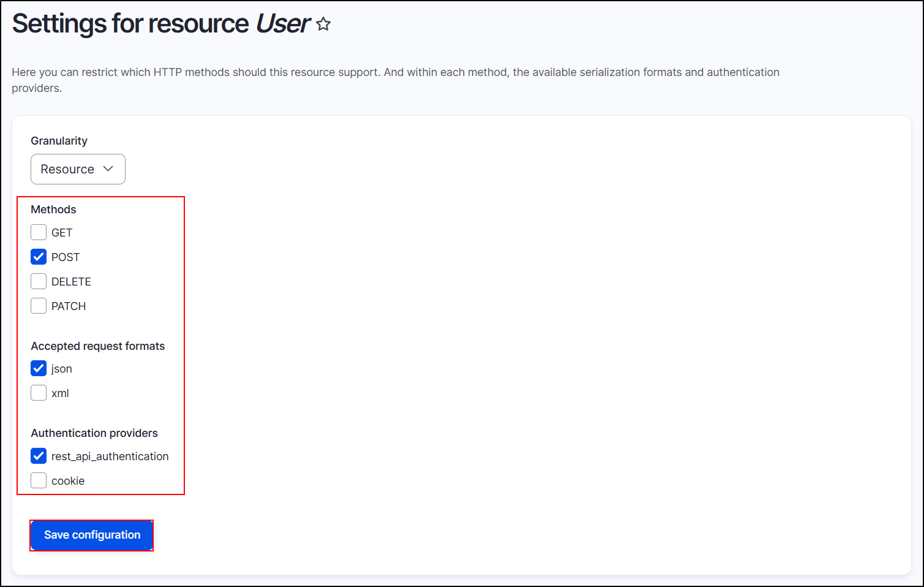Toggle the favorite star next to User

[323, 25]
